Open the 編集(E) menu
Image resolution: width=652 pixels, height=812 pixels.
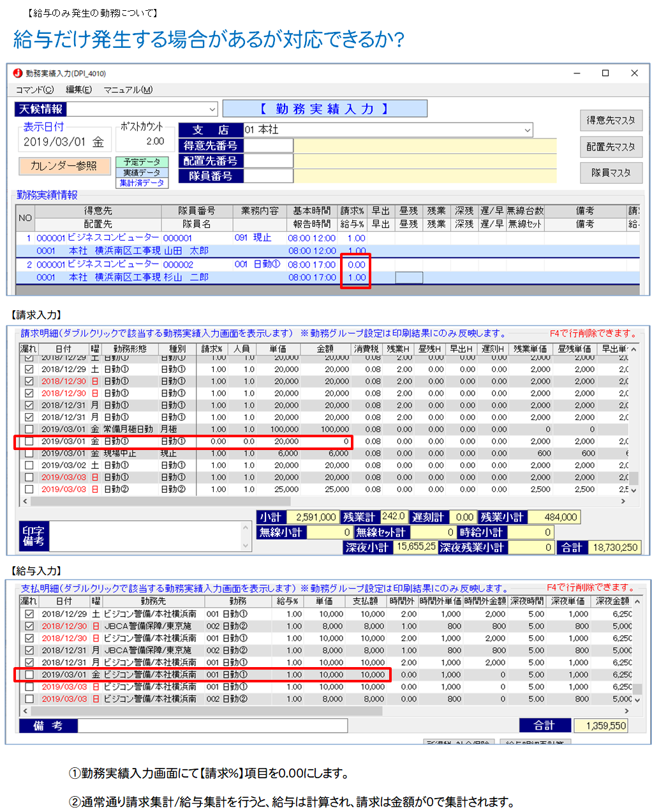pos(78,90)
